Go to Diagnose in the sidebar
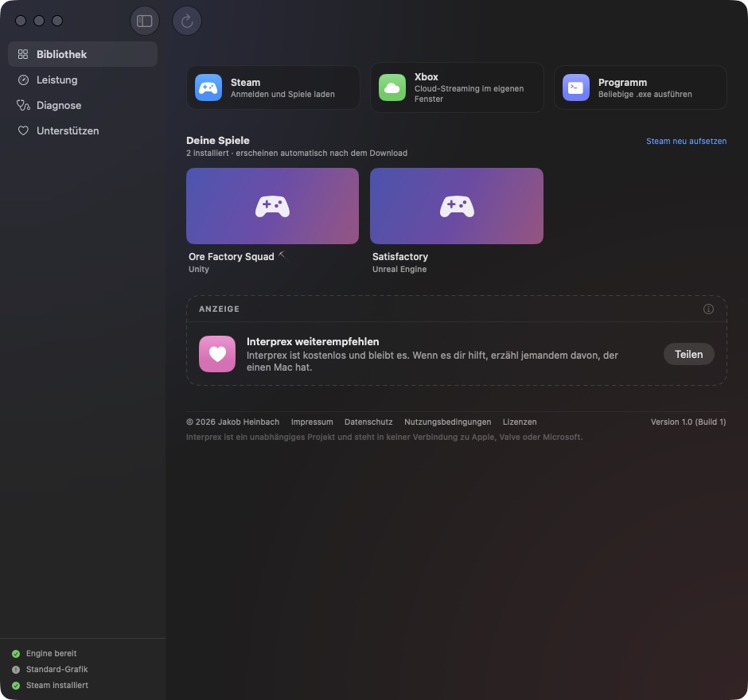 [x=83, y=105]
